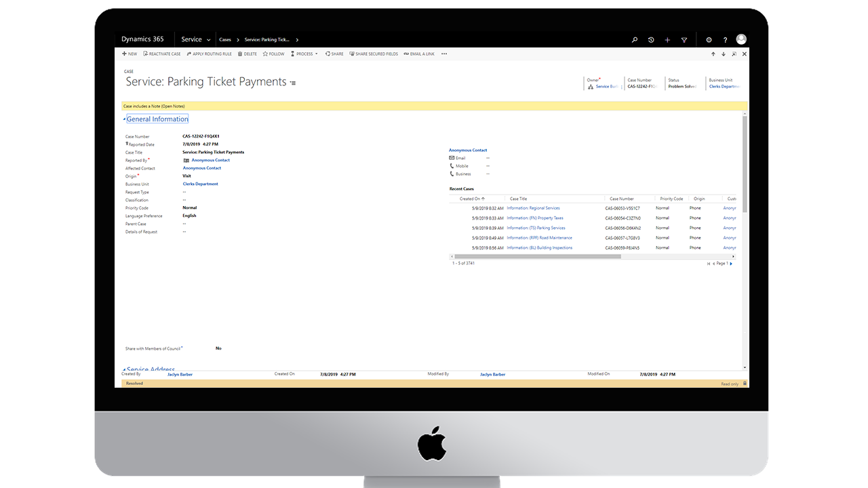The height and width of the screenshot is (488, 868).
Task: Search records with the magnifier icon
Action: click(634, 39)
